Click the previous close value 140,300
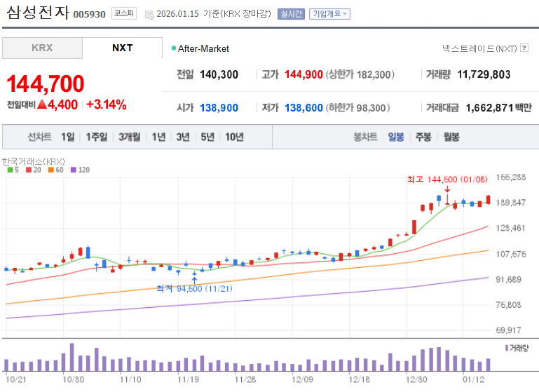 (219, 74)
